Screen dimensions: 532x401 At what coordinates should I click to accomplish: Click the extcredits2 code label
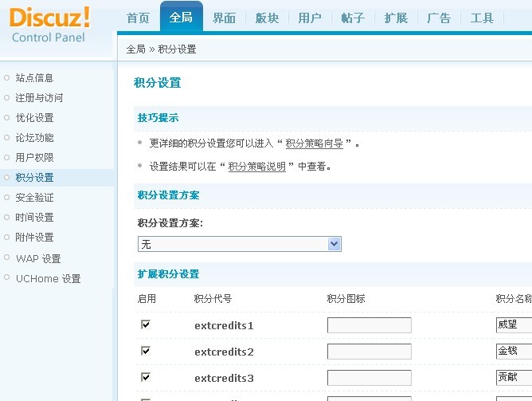224,352
